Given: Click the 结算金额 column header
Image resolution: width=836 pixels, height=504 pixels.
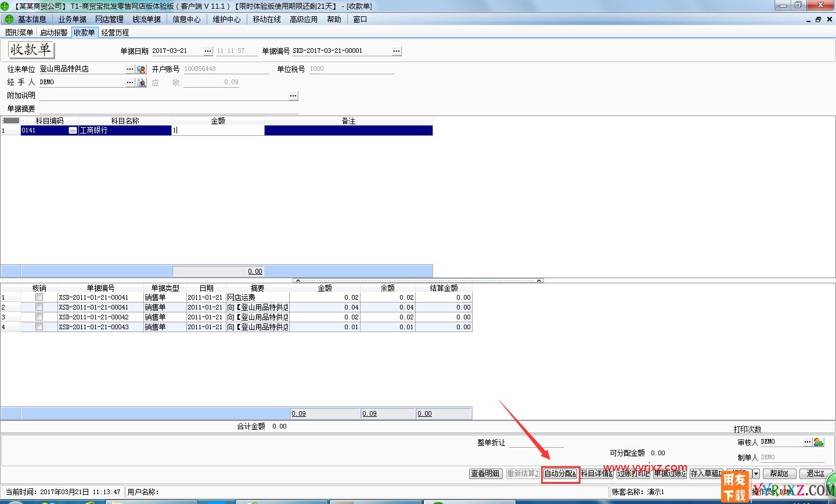Looking at the screenshot, I should pyautogui.click(x=444, y=288).
